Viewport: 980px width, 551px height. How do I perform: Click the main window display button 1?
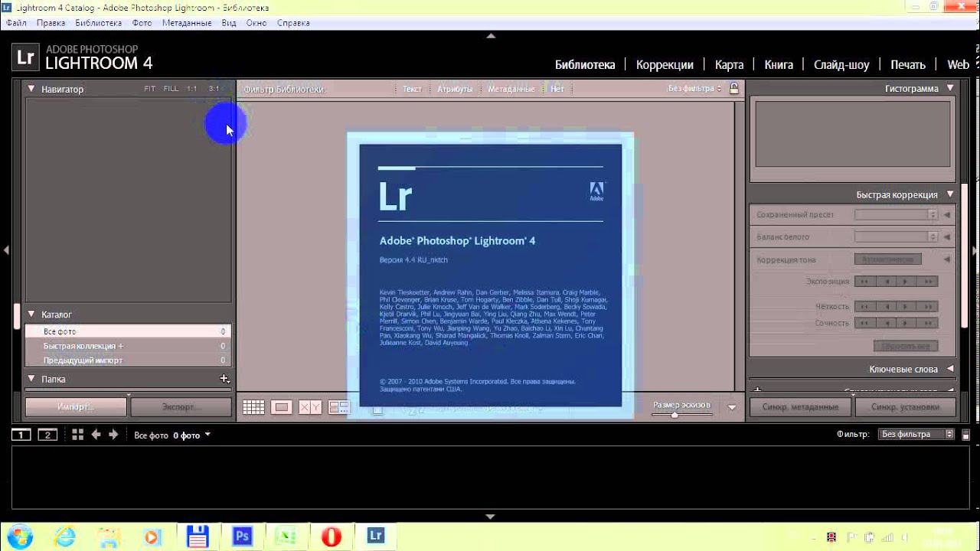pyautogui.click(x=21, y=435)
